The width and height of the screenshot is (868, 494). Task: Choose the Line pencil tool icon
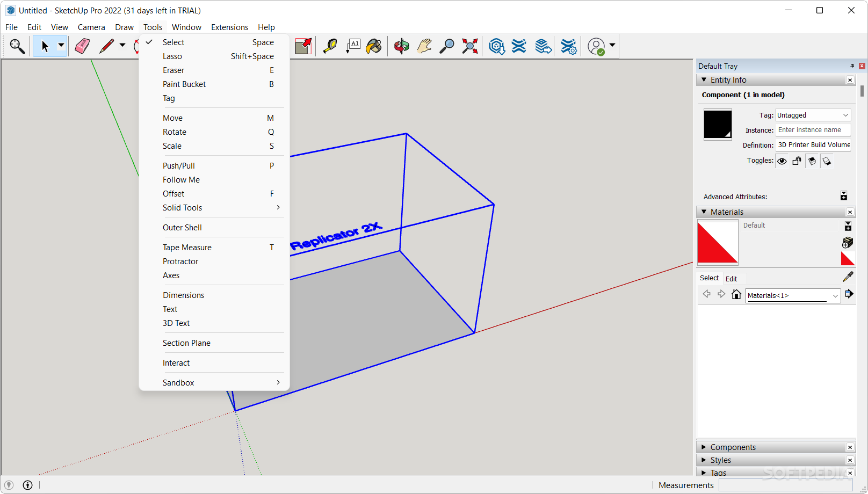click(107, 46)
